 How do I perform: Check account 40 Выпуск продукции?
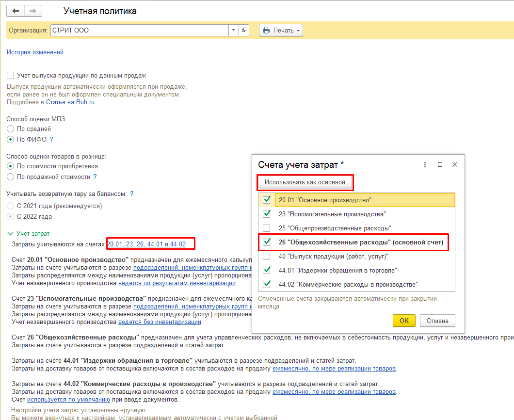(x=267, y=256)
